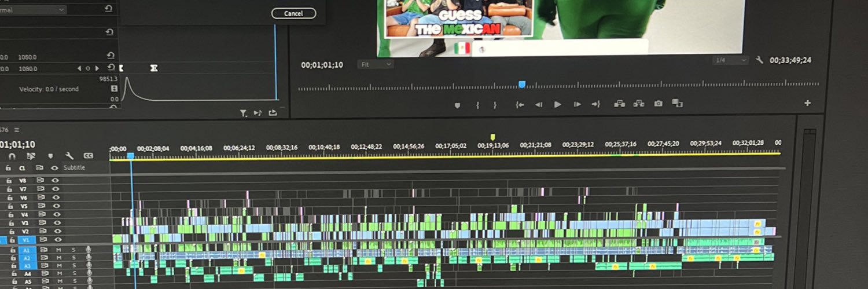
Task: Add marker in Program Monitor transport
Action: (457, 105)
